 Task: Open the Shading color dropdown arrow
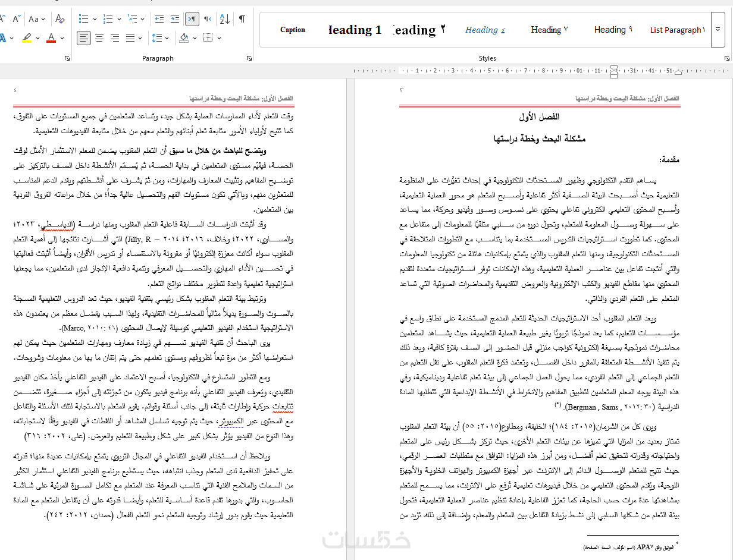(x=194, y=38)
